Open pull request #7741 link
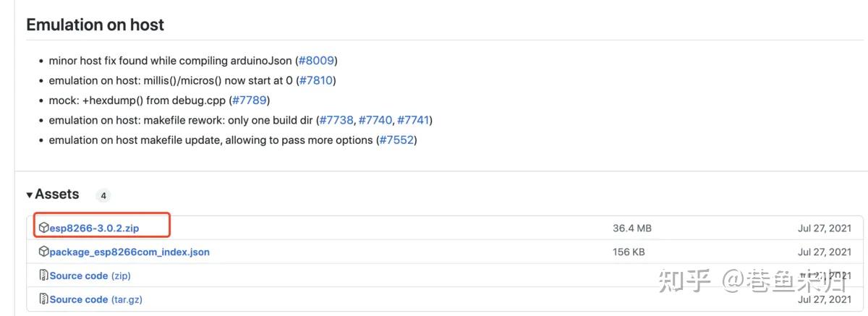 pos(413,120)
